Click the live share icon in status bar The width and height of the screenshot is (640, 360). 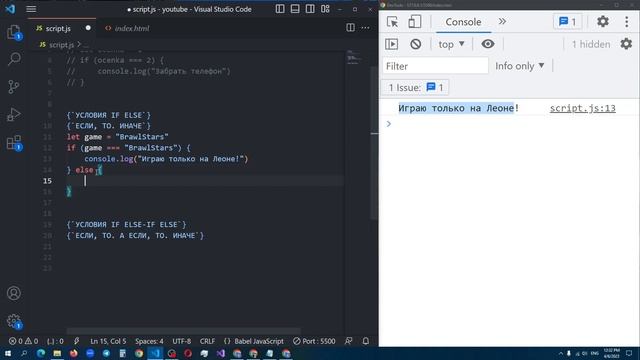(77, 341)
